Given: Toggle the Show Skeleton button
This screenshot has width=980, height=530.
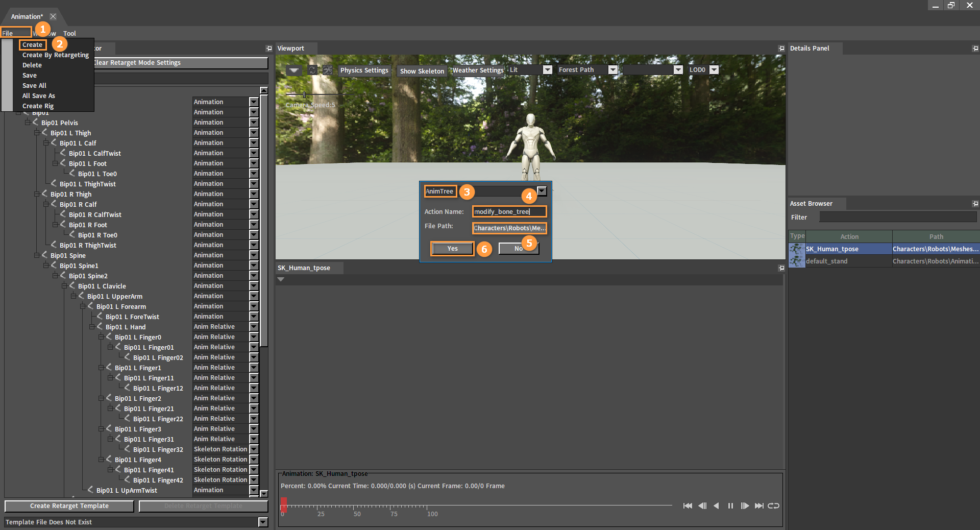Looking at the screenshot, I should (x=422, y=71).
